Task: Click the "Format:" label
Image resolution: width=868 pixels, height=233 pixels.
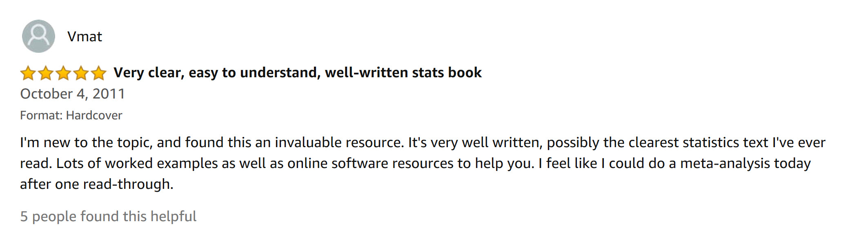Action: point(41,116)
